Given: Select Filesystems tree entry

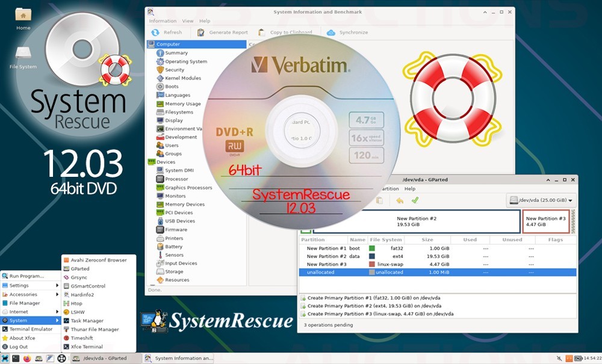Looking at the screenshot, I should (179, 113).
